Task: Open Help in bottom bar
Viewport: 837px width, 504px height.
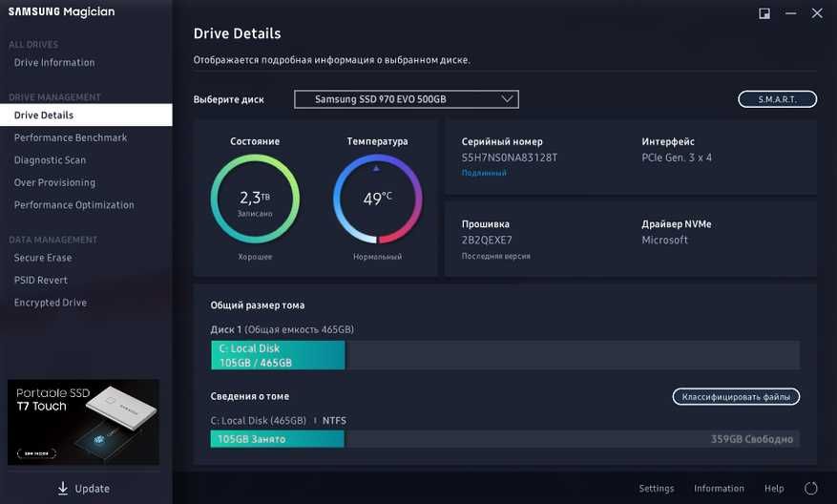Action: 774,489
